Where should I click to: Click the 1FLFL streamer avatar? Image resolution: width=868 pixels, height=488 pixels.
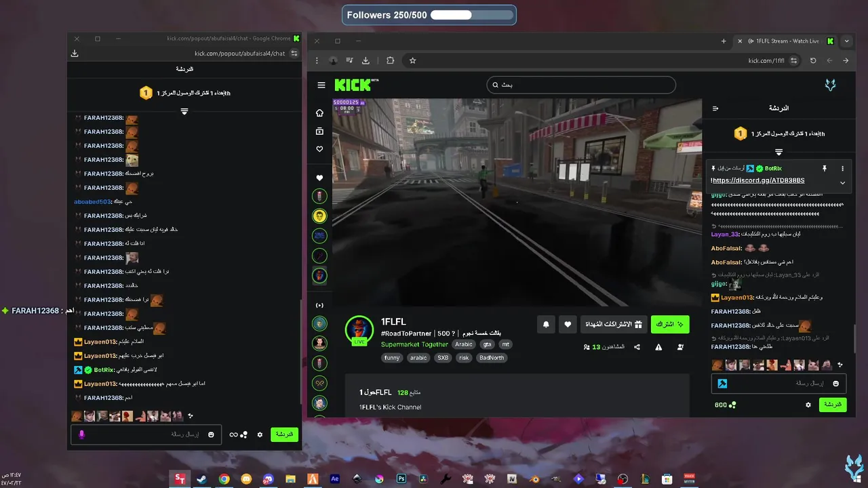359,330
